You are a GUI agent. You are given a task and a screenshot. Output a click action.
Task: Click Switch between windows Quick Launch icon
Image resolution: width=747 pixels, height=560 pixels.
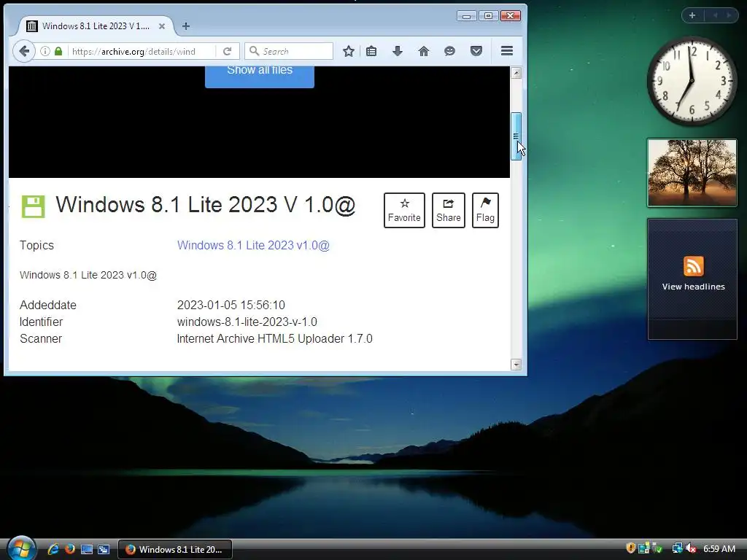pyautogui.click(x=104, y=549)
